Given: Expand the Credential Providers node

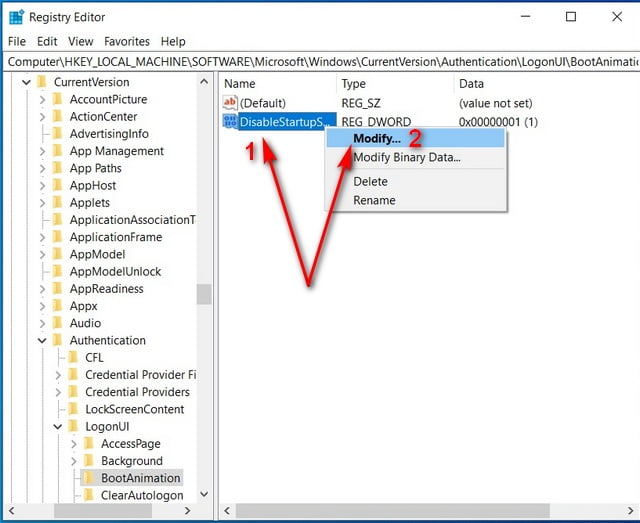Looking at the screenshot, I should (58, 392).
